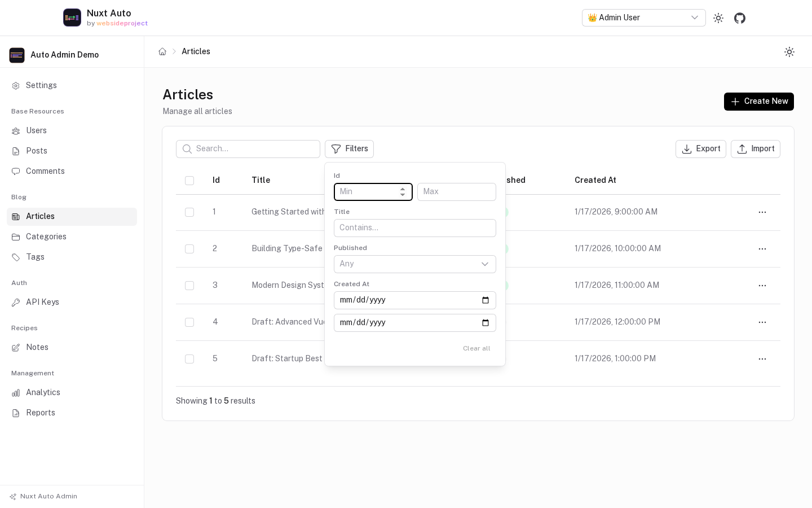Select the checkbox for article 1

click(189, 212)
